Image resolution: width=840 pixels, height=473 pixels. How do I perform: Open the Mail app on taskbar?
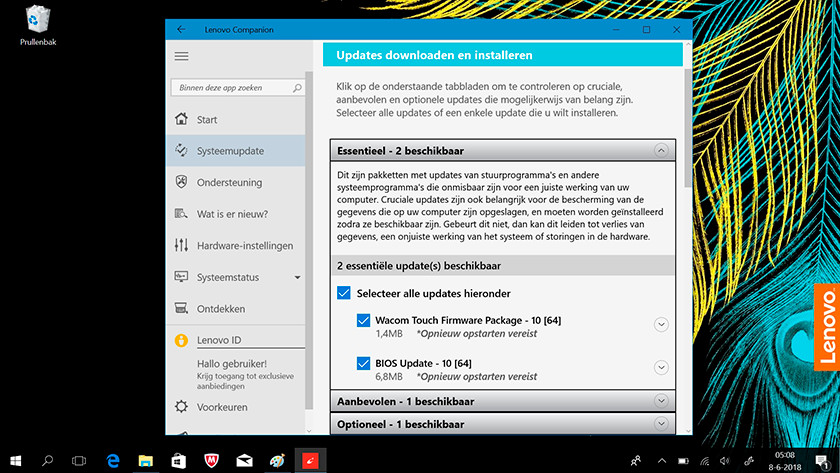pos(244,460)
